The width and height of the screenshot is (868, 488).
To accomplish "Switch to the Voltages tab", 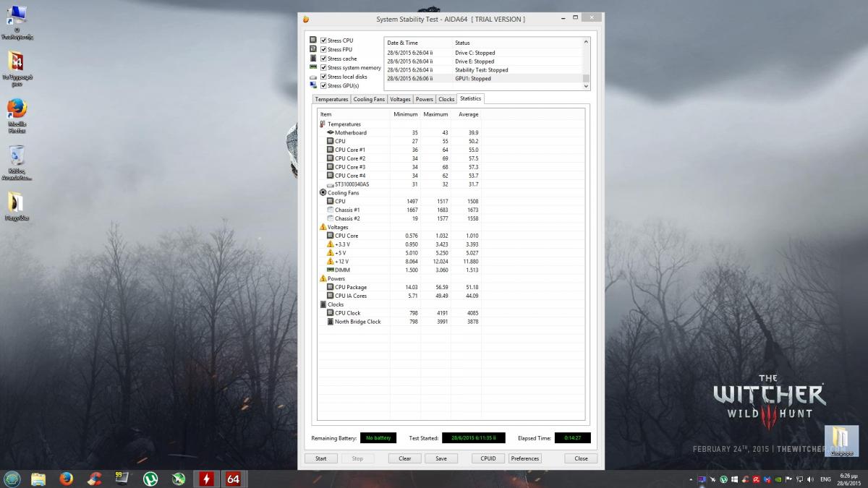I will [x=400, y=99].
